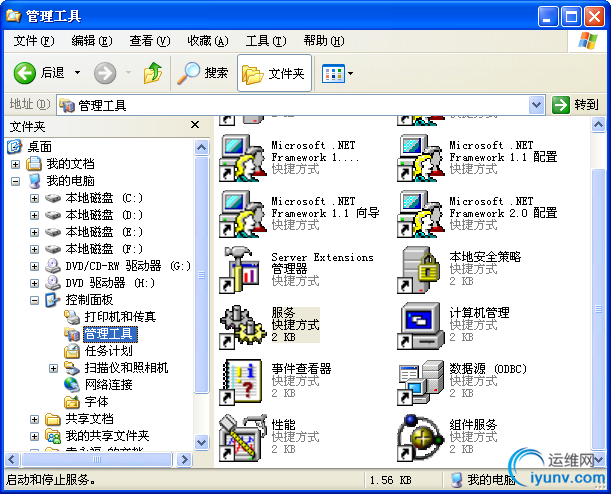
Task: Expand 本地磁盘 (C:) node
Action: 34,198
